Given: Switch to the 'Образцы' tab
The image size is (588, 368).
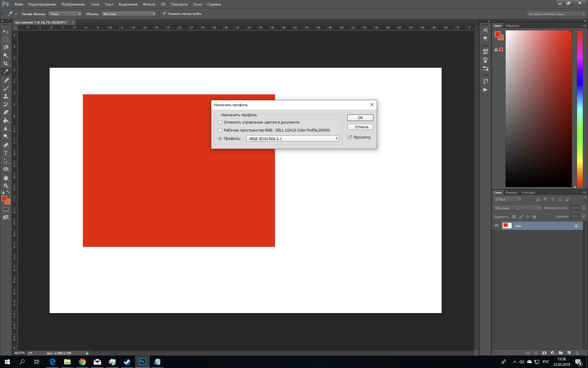Looking at the screenshot, I should coord(512,26).
